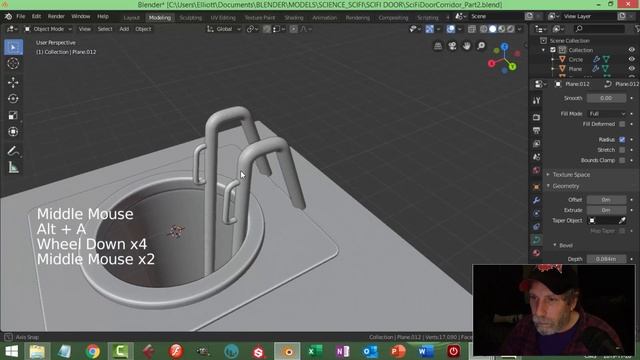The height and width of the screenshot is (360, 640).
Task: Toggle X-ray display mode
Action: (x=472, y=29)
